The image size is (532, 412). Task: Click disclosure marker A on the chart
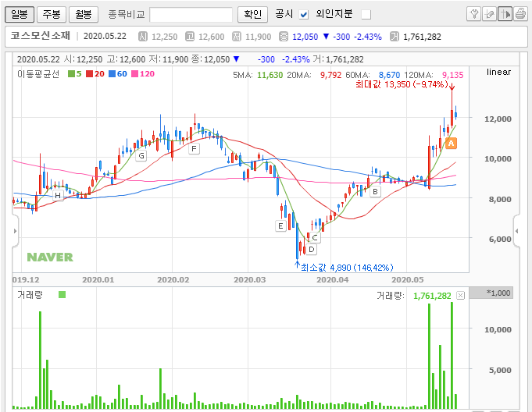[x=451, y=144]
